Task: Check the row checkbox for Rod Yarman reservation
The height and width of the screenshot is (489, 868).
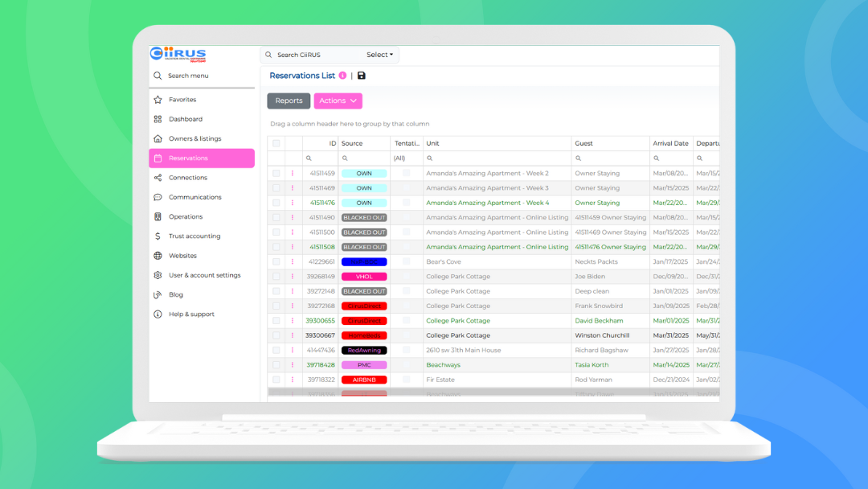Action: coord(276,380)
